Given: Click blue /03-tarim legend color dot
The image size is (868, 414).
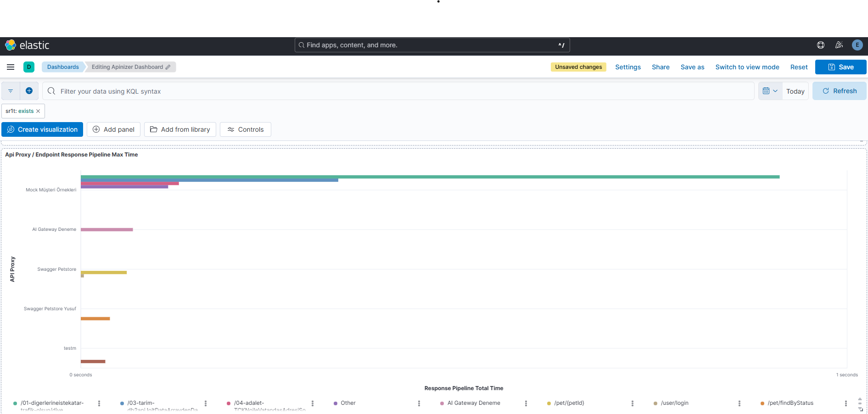Looking at the screenshot, I should tap(122, 403).
